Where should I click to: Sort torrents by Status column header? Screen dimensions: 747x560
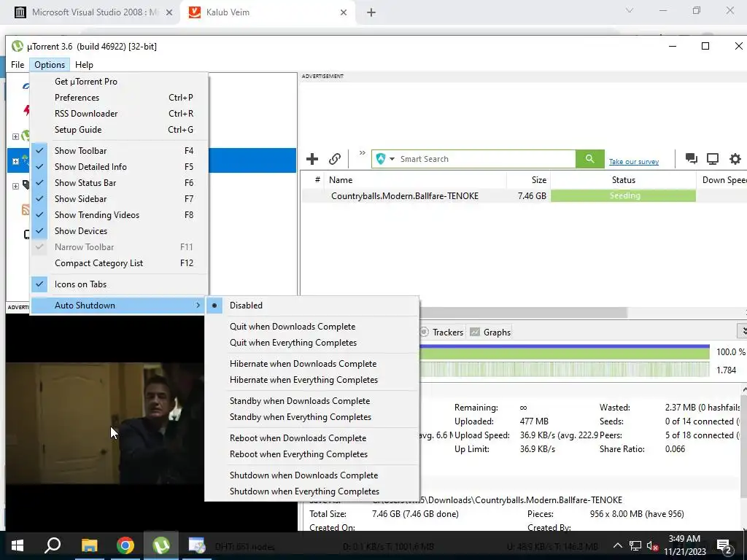pyautogui.click(x=623, y=180)
